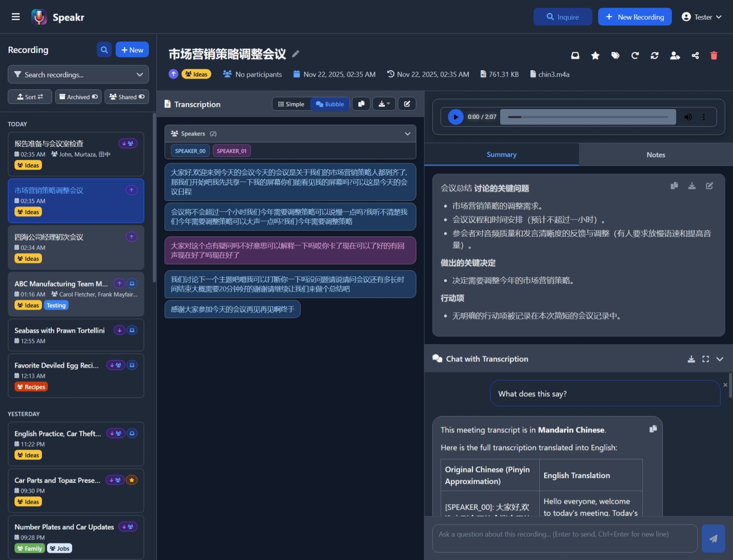Click the Inquire button

click(562, 17)
